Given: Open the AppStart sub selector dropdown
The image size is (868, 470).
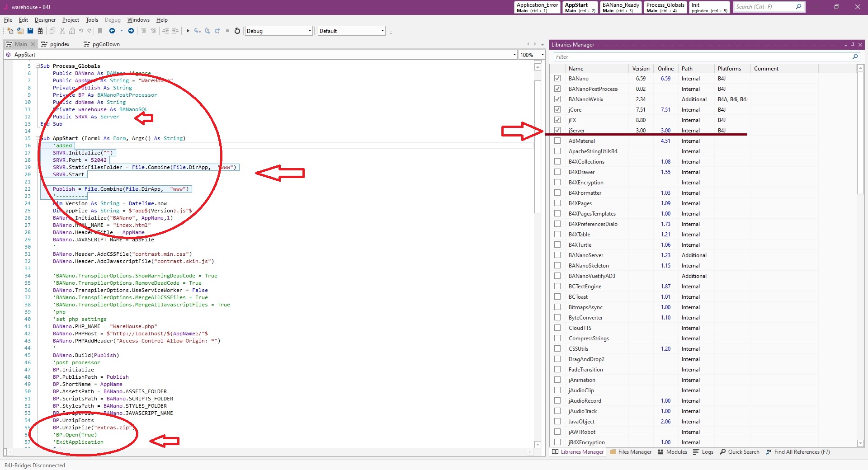Looking at the screenshot, I should (514, 55).
